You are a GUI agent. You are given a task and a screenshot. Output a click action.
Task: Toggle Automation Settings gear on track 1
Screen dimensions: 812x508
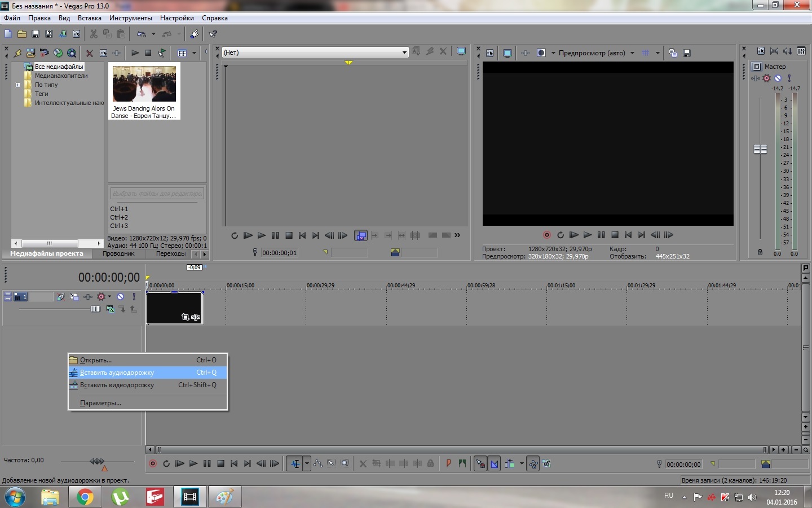(x=101, y=296)
